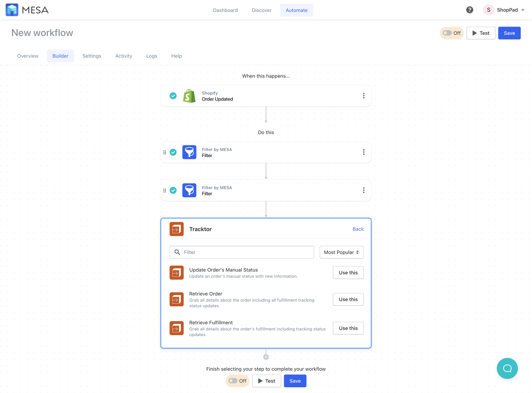Viewport: 532px width, 393px height.
Task: Go to the Dashboard nav item
Action: point(225,10)
